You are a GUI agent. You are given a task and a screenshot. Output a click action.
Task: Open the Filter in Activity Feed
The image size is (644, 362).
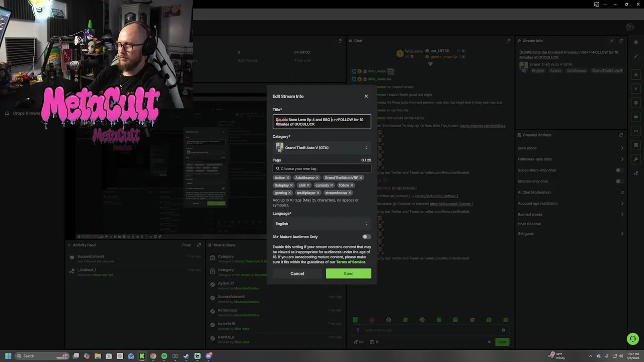coord(186,245)
